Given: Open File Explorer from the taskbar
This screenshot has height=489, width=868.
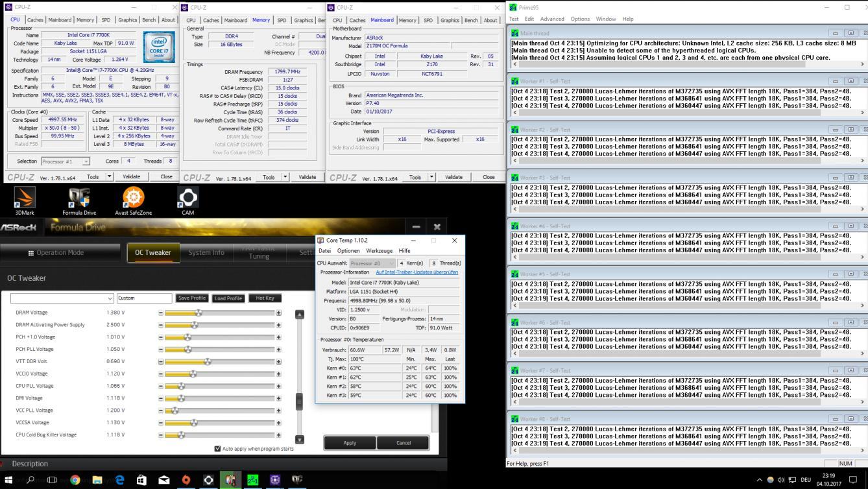Looking at the screenshot, I should point(97,480).
